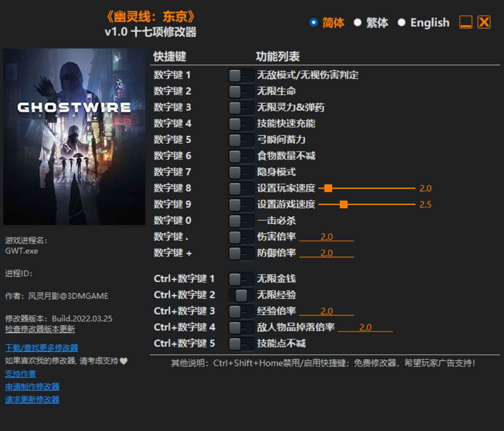Viewport: 504px width, 431px height.
Task: Toggle the 弓瞬间蓄力 cheat
Action: 241,140
